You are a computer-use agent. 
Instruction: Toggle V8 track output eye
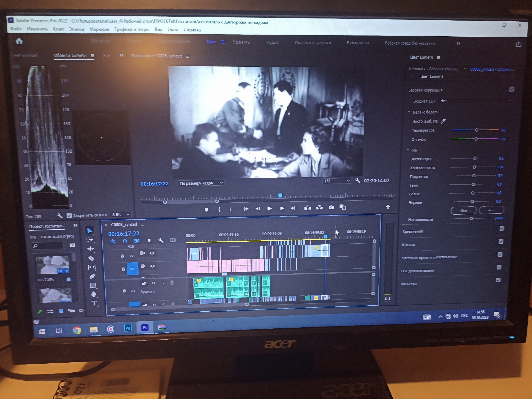(x=153, y=266)
